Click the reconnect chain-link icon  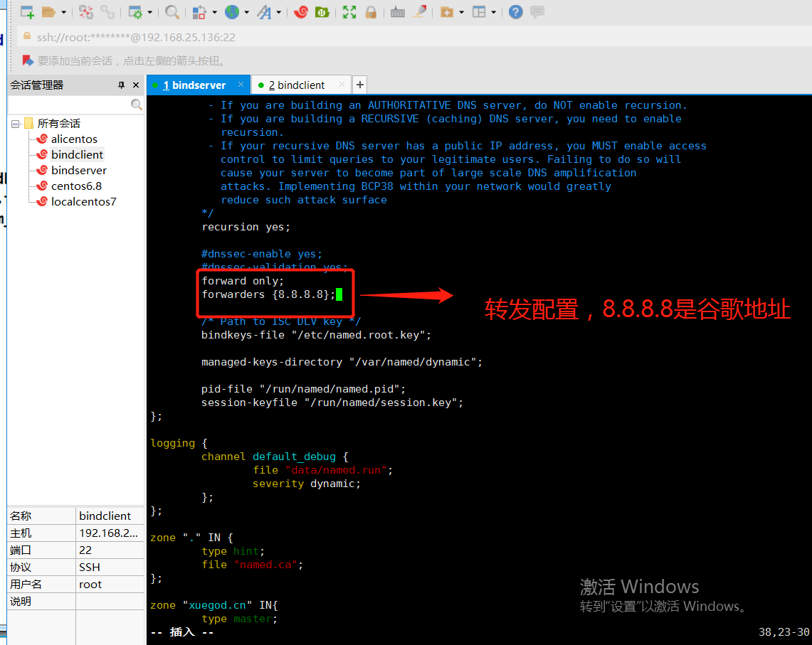point(107,12)
